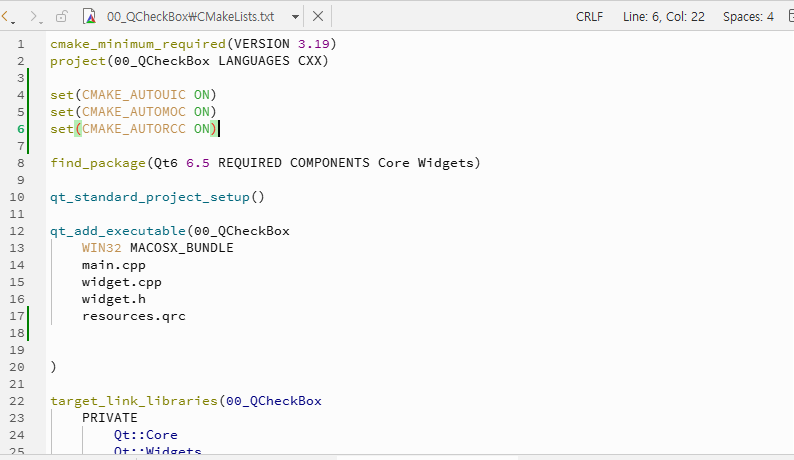Click Qt::Core under PRIVATE
Image resolution: width=794 pixels, height=460 pixels.
tap(145, 435)
